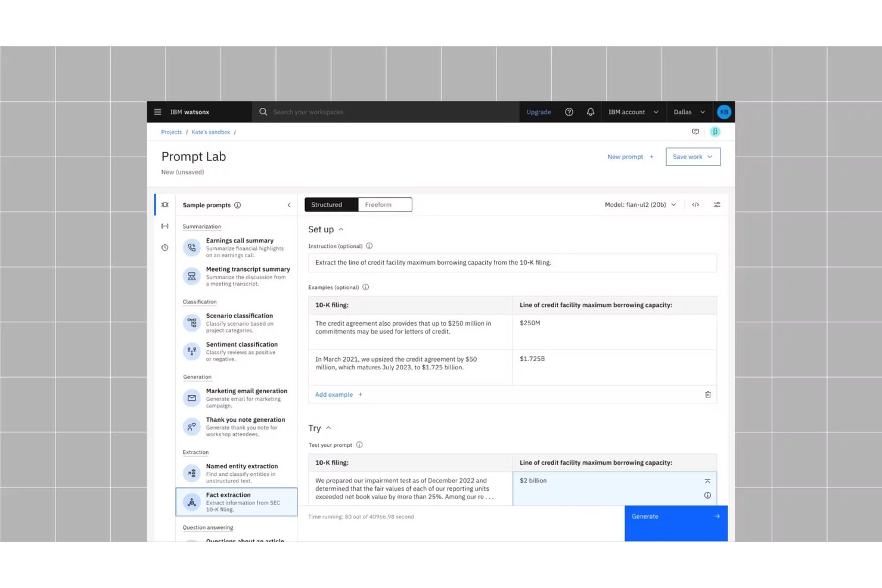Click the Question answering category heading
Viewport: 882px width, 588px height.
coord(207,527)
